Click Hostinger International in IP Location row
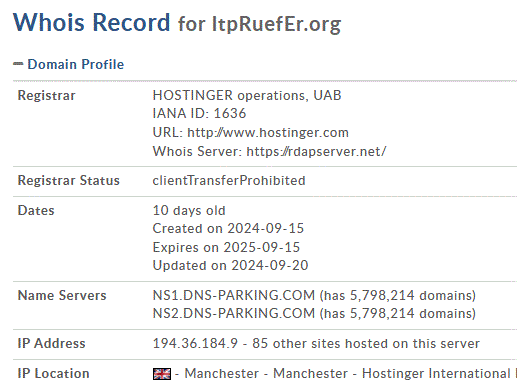 point(437,374)
